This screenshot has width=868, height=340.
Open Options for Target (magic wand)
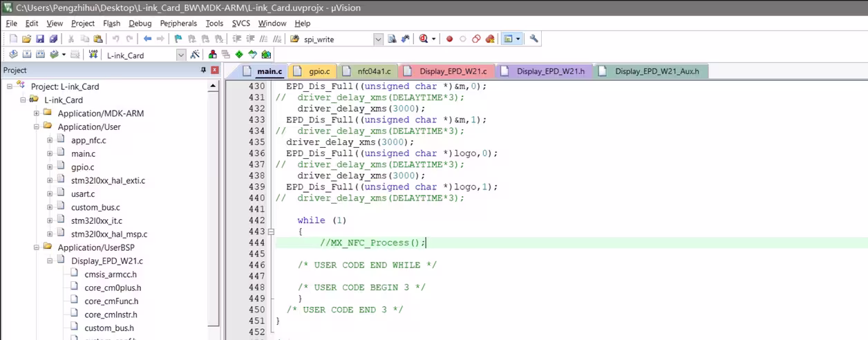click(x=195, y=55)
